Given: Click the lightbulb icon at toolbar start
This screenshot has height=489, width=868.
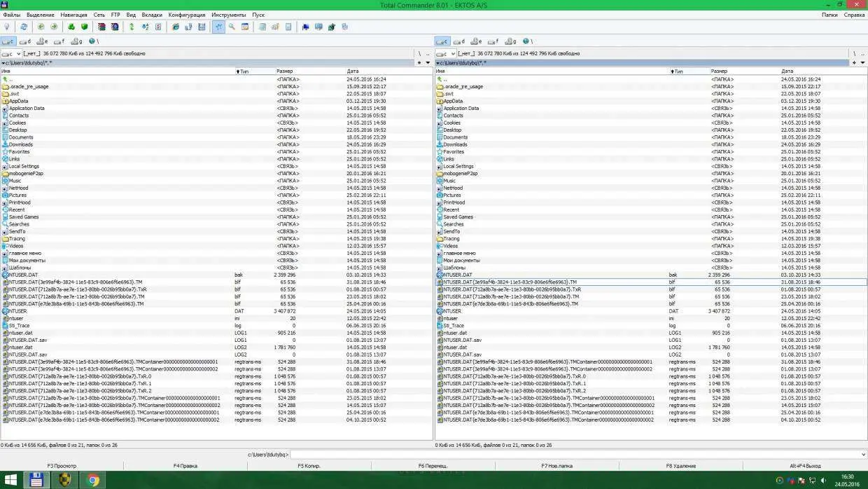Looking at the screenshot, I should (x=7, y=27).
